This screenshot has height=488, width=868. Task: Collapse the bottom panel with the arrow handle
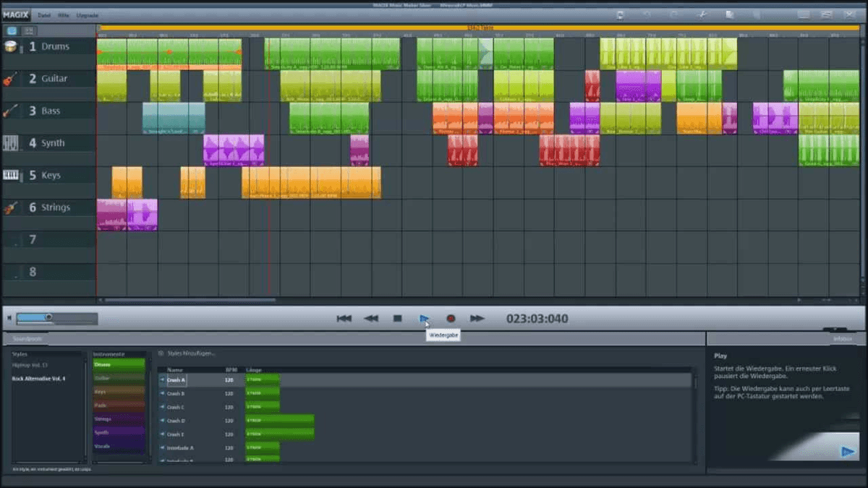pyautogui.click(x=835, y=330)
